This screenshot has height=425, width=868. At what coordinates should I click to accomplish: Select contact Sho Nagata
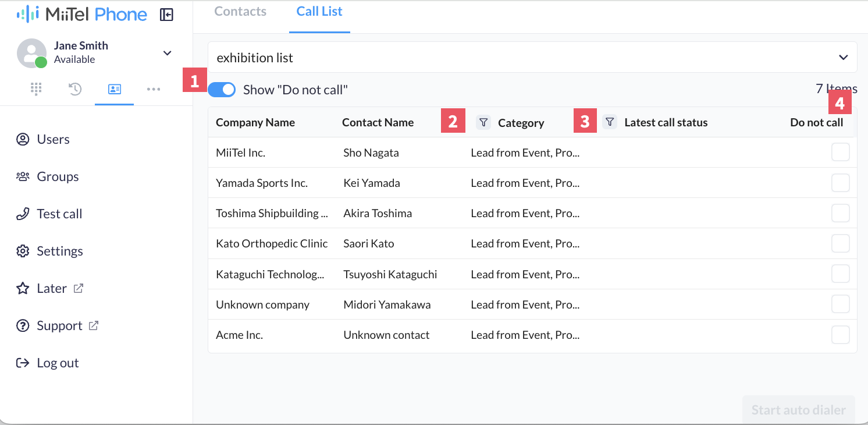pos(371,153)
